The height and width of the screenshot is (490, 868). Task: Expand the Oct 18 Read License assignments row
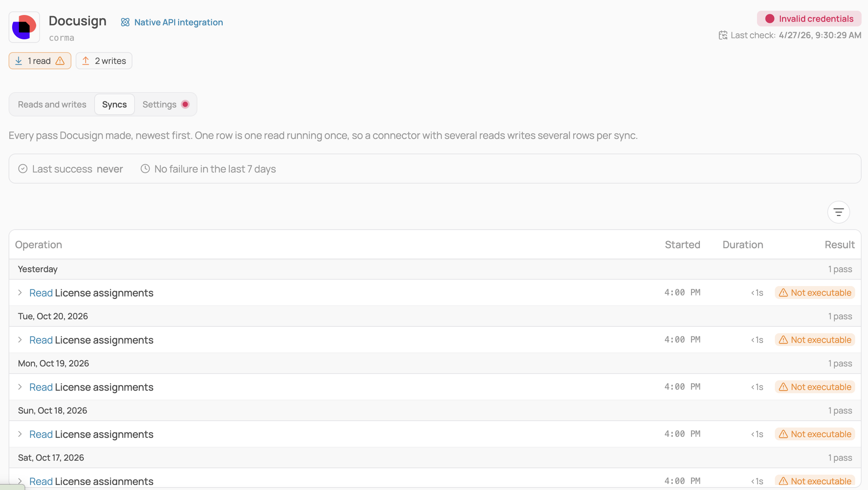20,434
